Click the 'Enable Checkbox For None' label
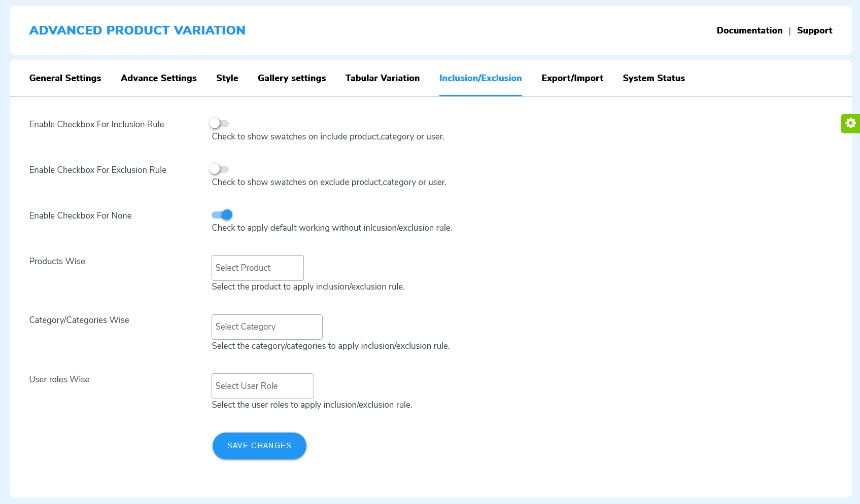The image size is (860, 504). point(81,215)
